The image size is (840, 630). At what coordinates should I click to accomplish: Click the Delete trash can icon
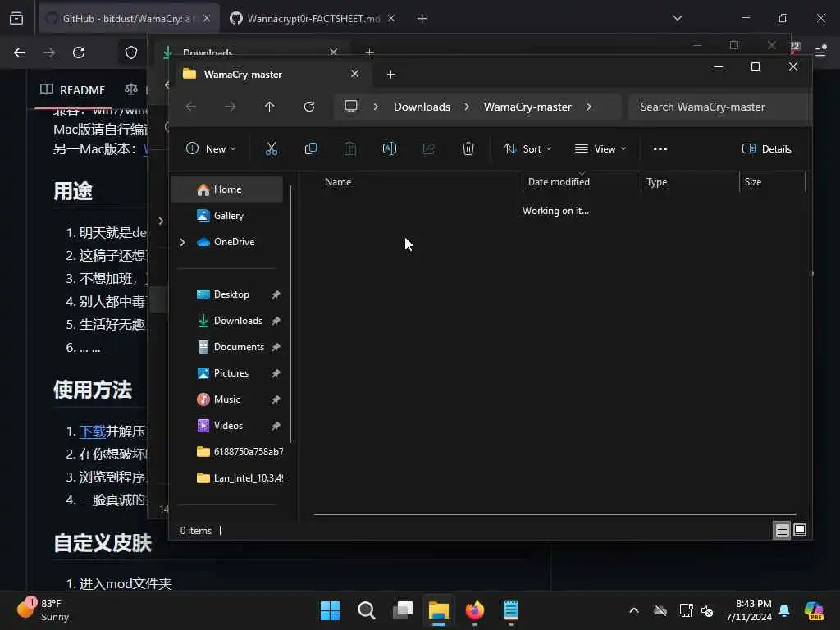click(x=468, y=149)
